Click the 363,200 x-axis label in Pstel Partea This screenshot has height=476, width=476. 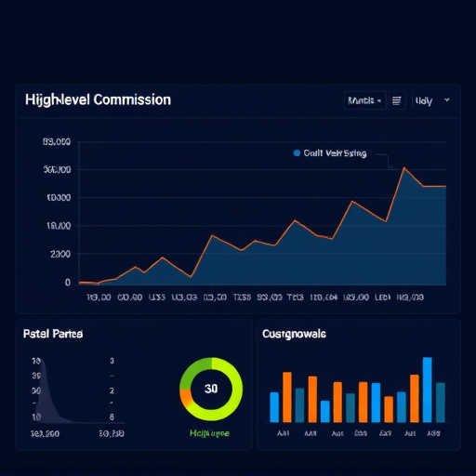(45, 434)
